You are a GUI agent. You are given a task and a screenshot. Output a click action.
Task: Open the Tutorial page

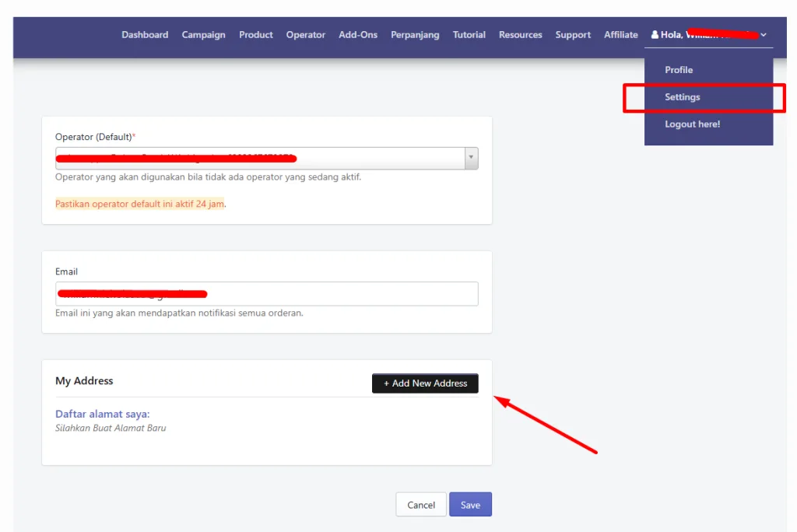(469, 35)
